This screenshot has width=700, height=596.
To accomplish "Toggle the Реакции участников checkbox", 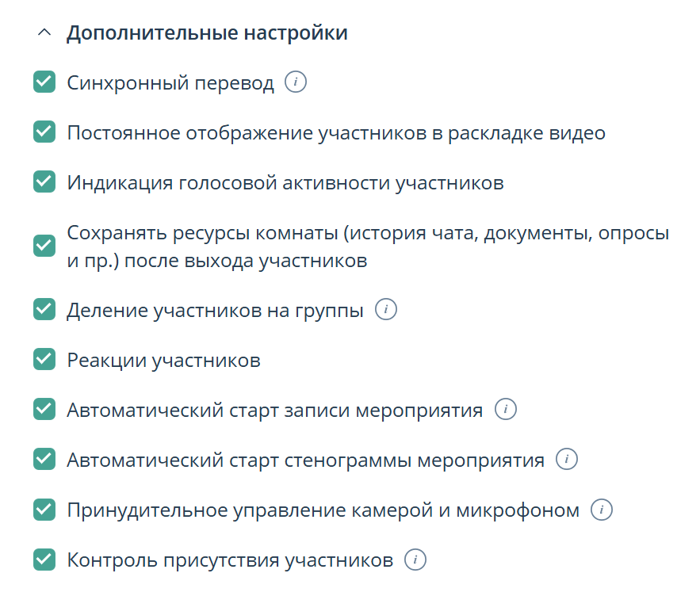I will [x=44, y=360].
